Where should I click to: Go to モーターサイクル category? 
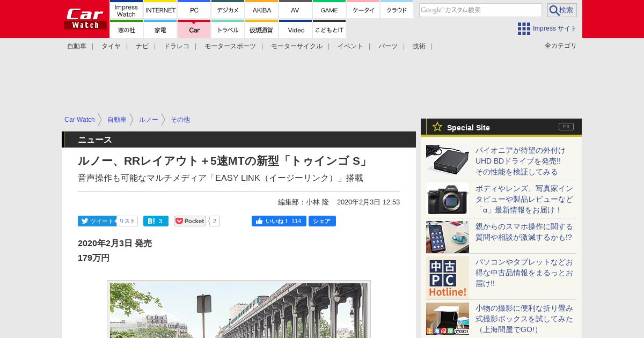[297, 46]
